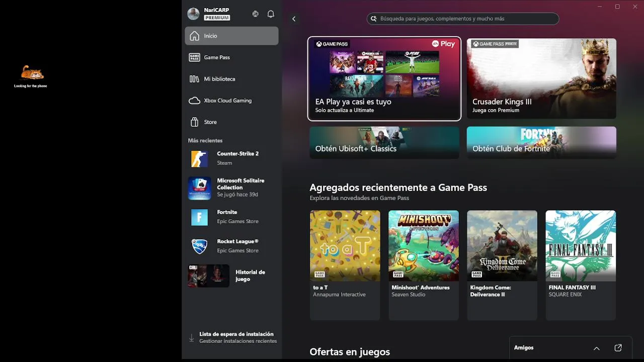644x362 pixels.
Task: Click the Mi biblioteca library icon
Action: click(x=194, y=79)
